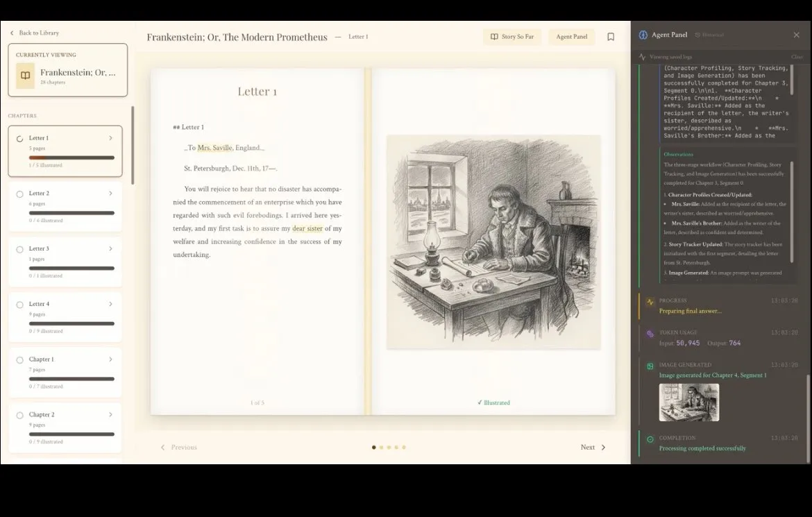The height and width of the screenshot is (517, 812).
Task: Click the Progress entry icon
Action: pyautogui.click(x=650, y=302)
